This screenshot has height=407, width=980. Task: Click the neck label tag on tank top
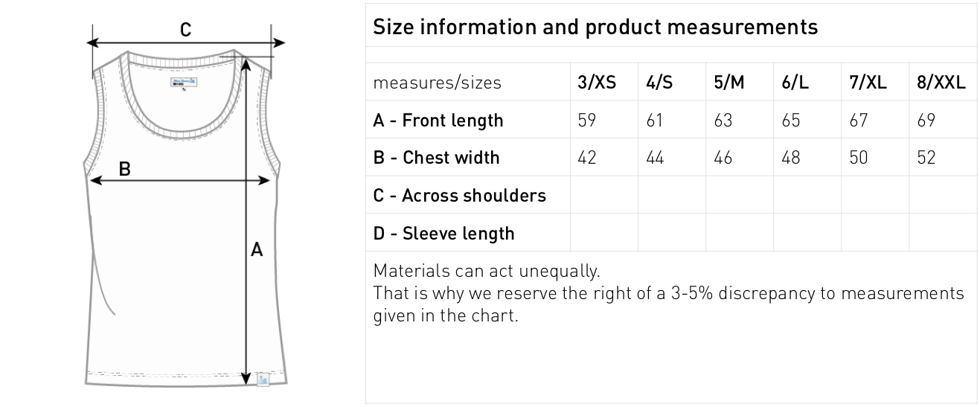point(183,83)
